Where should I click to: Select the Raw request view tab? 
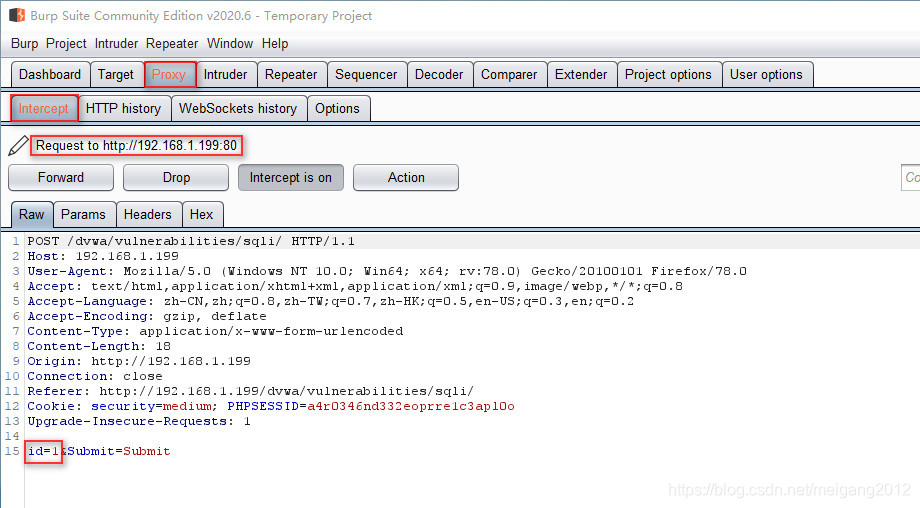tap(32, 215)
